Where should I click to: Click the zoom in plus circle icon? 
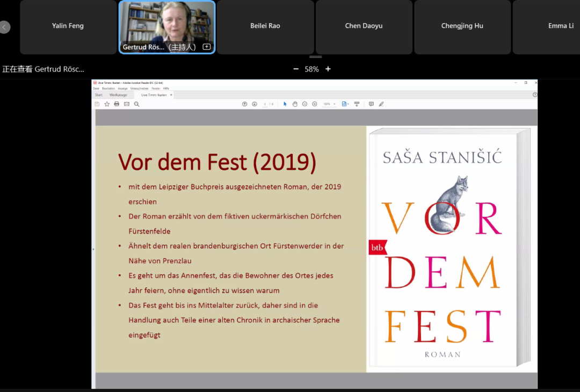[315, 104]
